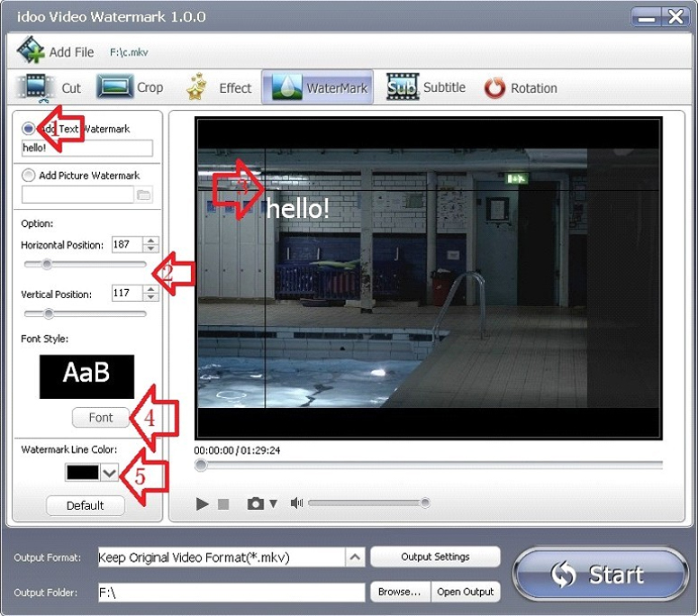Select the Add Text Watermark radio button
This screenshot has width=698, height=616.
click(x=29, y=129)
